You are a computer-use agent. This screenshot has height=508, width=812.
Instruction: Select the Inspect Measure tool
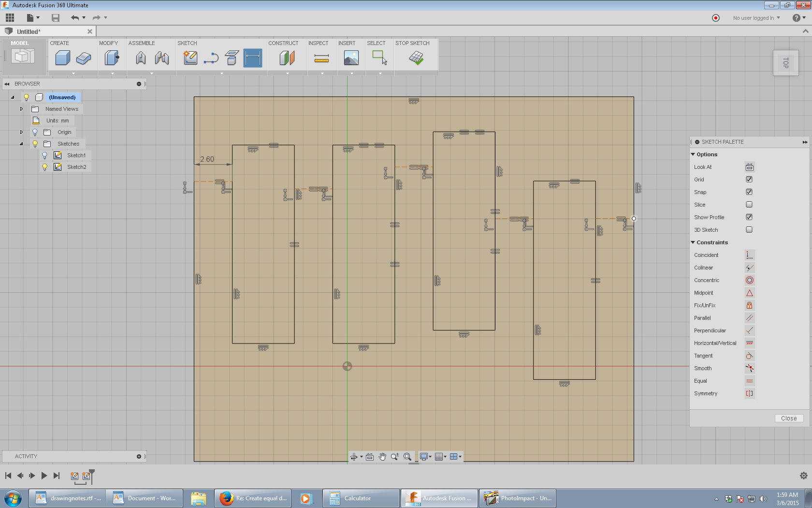(x=321, y=58)
